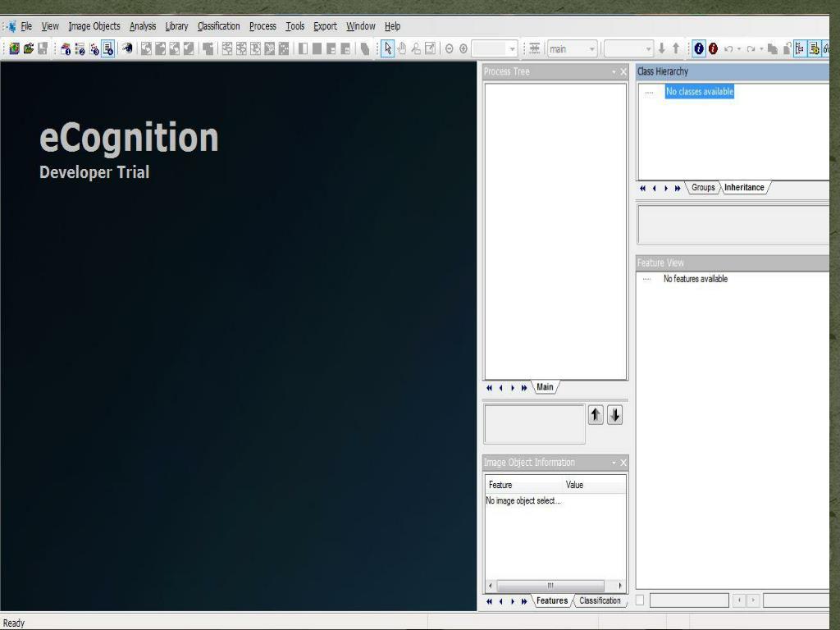Open Process Tree panel options dropdown arrow
The image size is (840, 630).
click(x=614, y=72)
